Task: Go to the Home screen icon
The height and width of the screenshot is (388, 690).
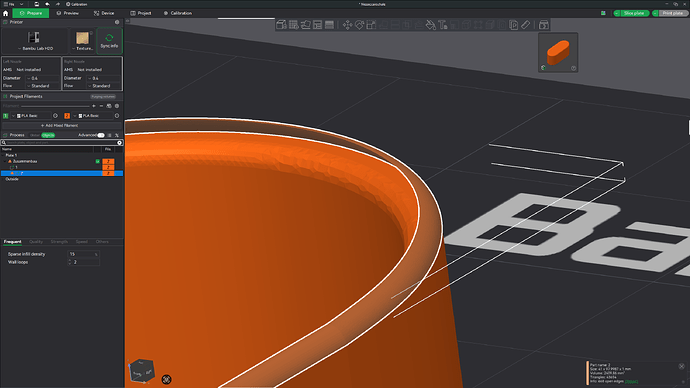Action: tap(5, 13)
